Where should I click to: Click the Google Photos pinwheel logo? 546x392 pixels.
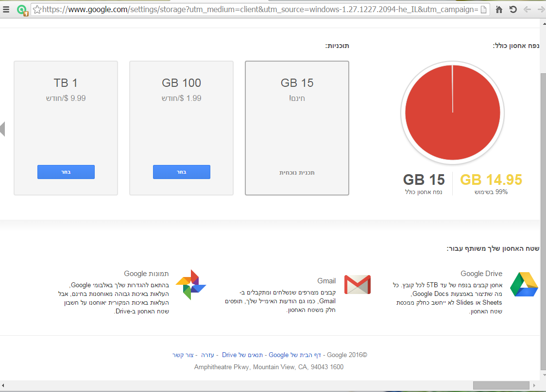click(191, 284)
